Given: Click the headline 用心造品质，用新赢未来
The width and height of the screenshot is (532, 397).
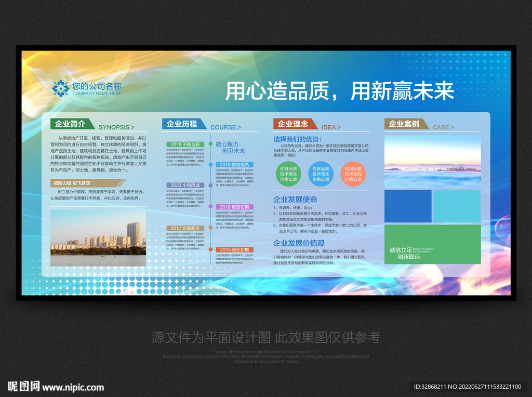Looking at the screenshot, I should tap(340, 91).
